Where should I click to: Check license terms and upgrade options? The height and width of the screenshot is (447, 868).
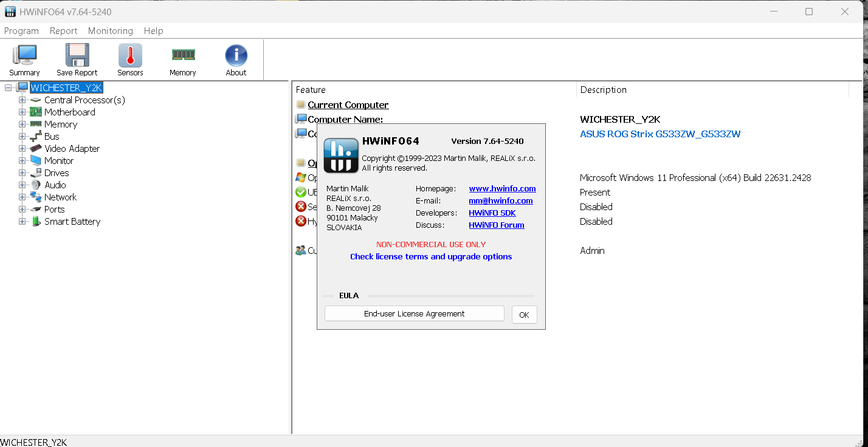431,257
